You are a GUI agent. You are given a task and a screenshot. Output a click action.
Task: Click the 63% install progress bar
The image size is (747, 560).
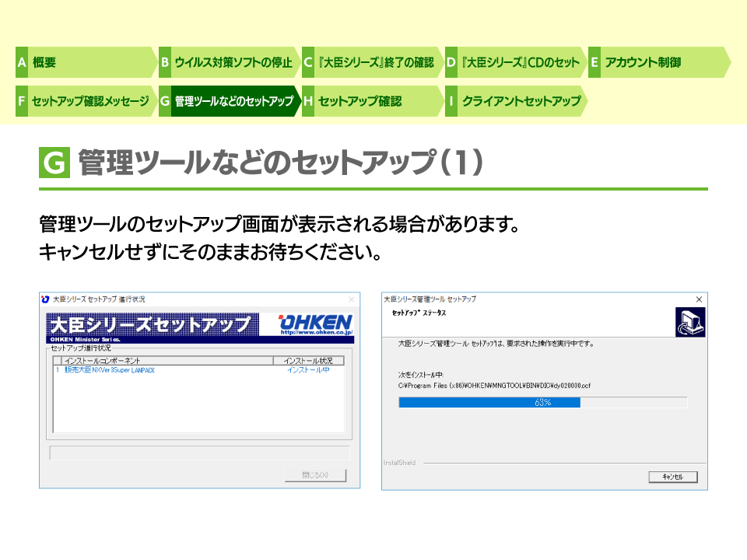coord(542,402)
